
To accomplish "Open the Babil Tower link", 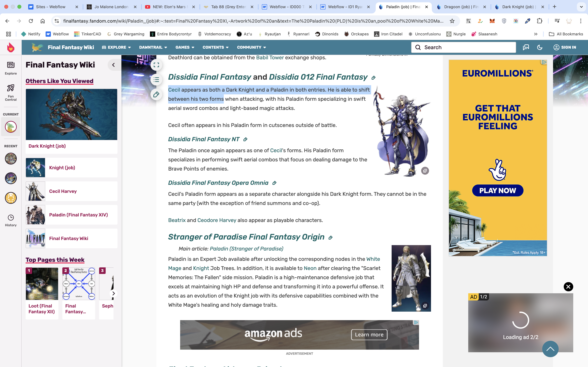I will tap(270, 58).
